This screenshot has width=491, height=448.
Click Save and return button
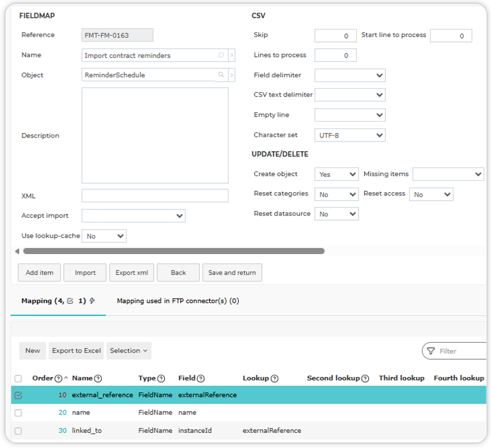pos(232,272)
